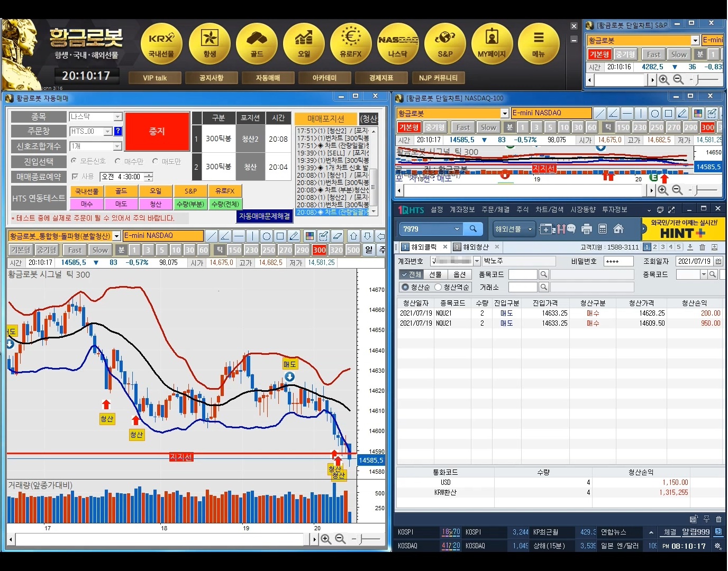728x571 pixels.
Task: Open the MY페이지 icon
Action: pos(492,44)
